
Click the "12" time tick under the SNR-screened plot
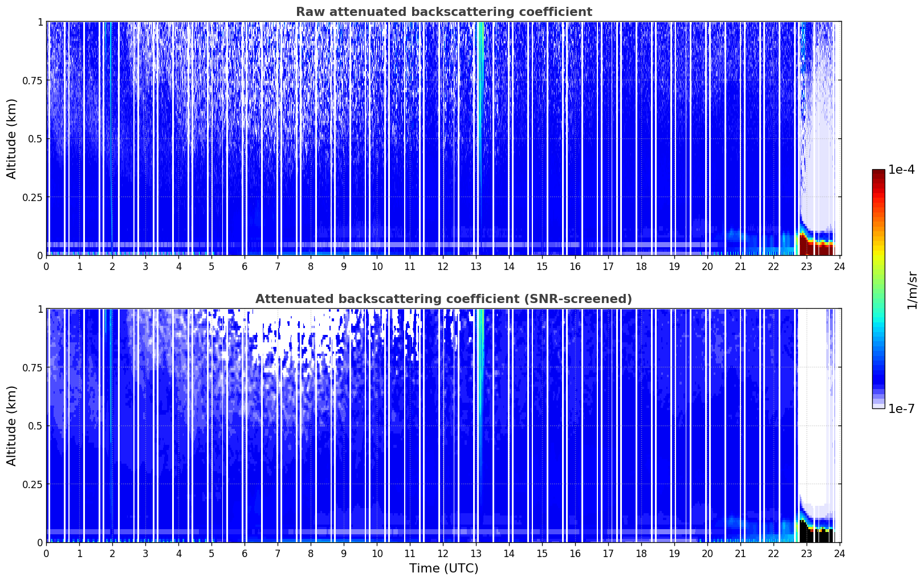tap(443, 554)
